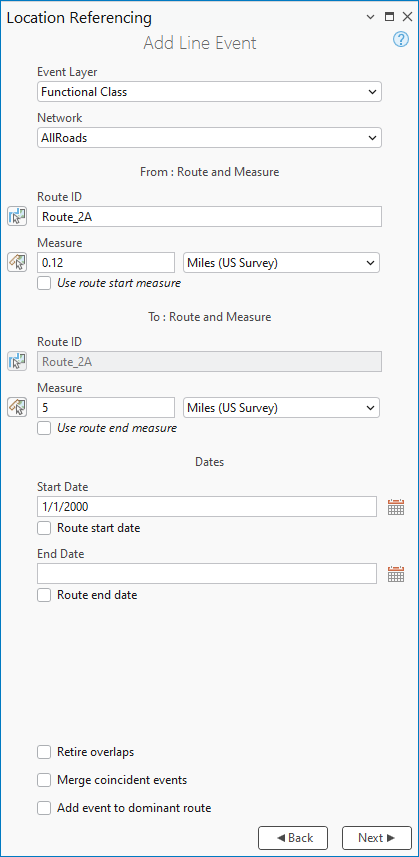Click the Back button
The height and width of the screenshot is (857, 419).
(293, 837)
